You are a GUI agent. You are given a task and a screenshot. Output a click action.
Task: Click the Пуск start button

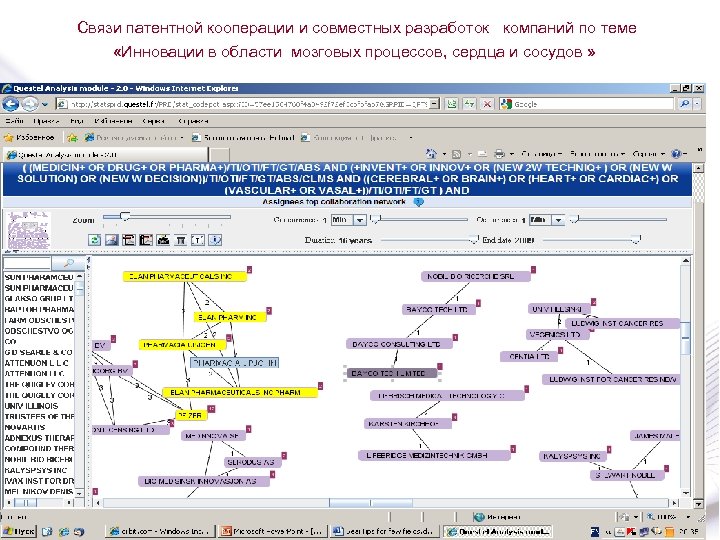(18, 531)
